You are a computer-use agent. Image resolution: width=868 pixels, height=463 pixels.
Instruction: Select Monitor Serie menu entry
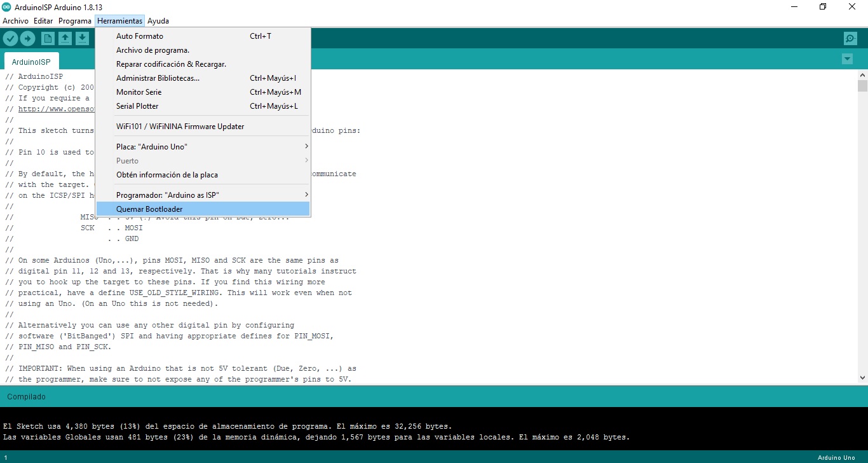coord(203,92)
